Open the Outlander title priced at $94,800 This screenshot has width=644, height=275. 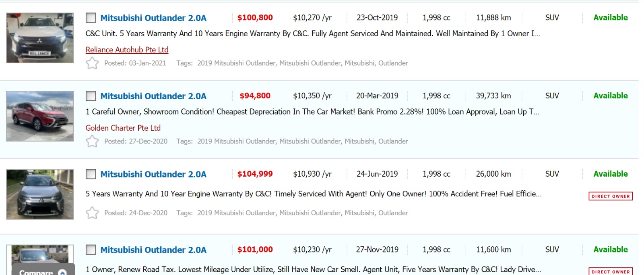153,96
